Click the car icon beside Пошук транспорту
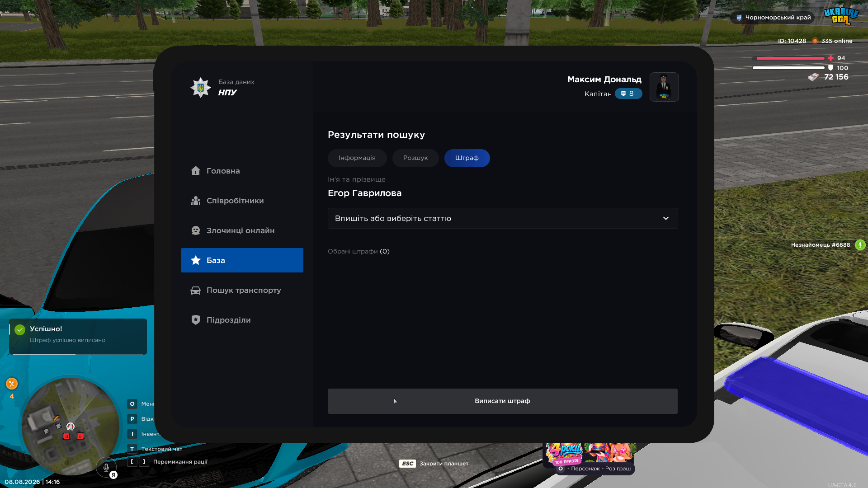This screenshot has height=488, width=868. pyautogui.click(x=195, y=290)
